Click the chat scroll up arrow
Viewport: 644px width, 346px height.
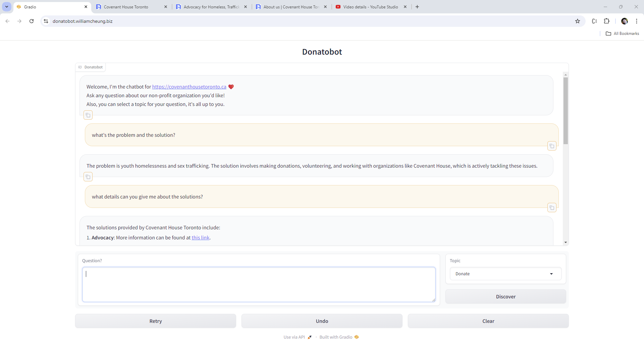[566, 75]
